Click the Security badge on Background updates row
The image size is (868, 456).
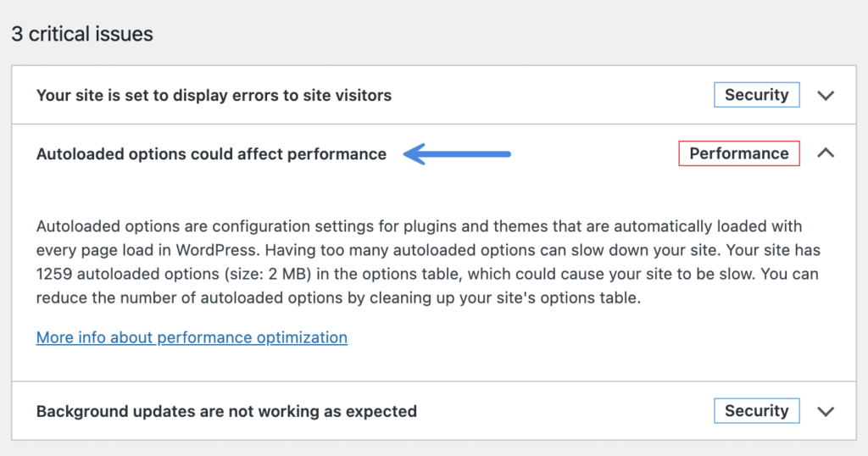click(x=757, y=410)
